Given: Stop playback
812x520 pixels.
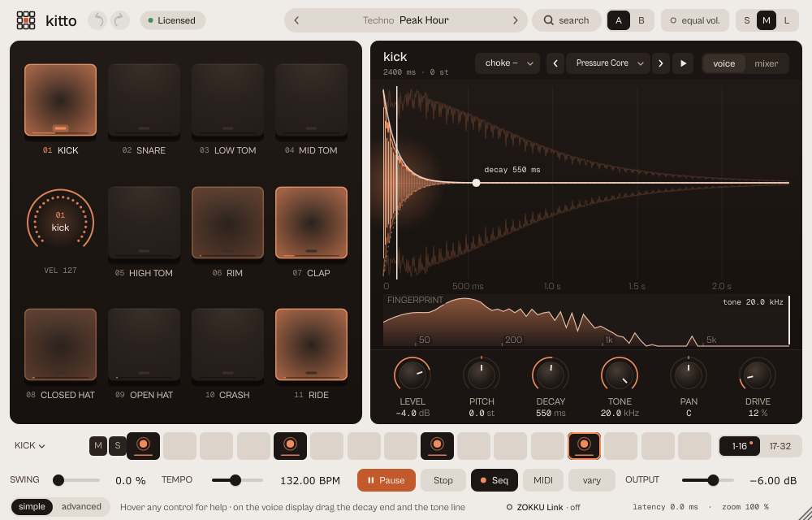Looking at the screenshot, I should point(443,480).
